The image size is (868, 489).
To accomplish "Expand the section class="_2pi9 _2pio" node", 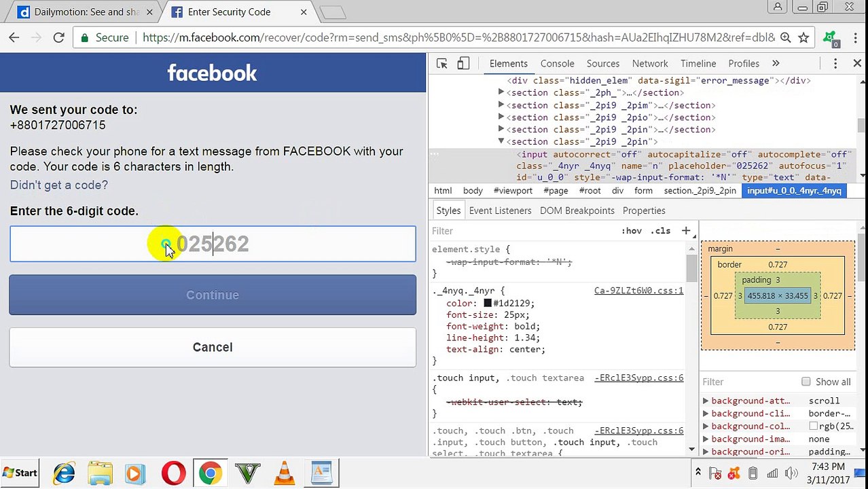I will coord(501,117).
